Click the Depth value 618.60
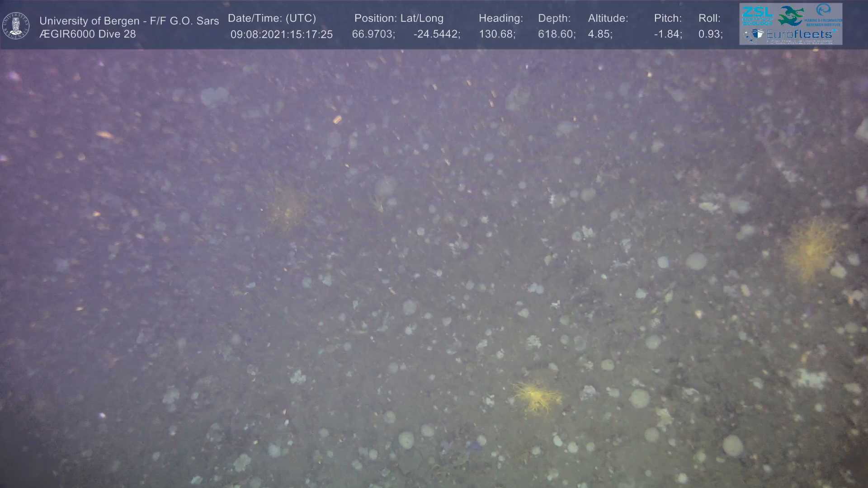 point(556,35)
